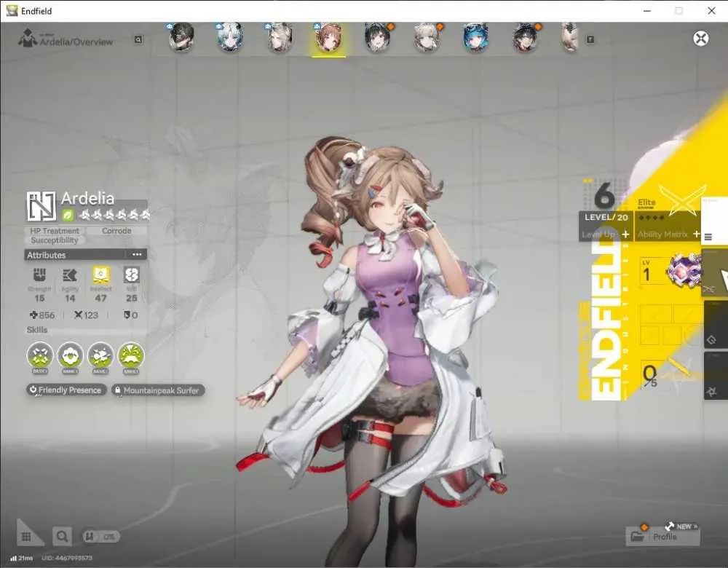Open the fourth skill icon, fully green
The image size is (728, 568).
(131, 356)
